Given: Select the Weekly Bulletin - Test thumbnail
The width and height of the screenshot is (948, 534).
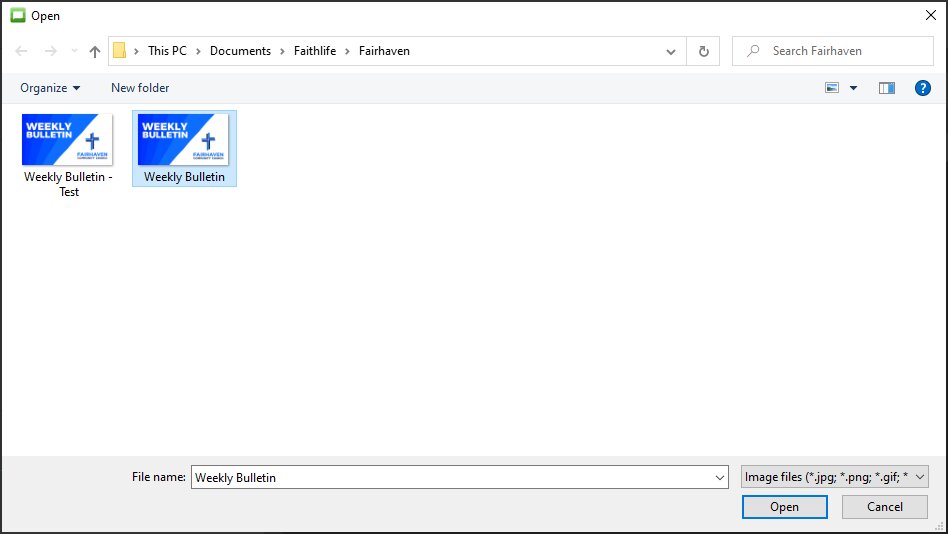Looking at the screenshot, I should pyautogui.click(x=67, y=140).
